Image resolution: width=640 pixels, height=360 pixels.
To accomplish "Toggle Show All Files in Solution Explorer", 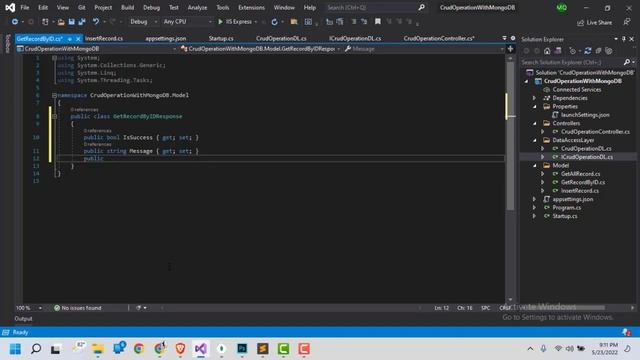I will click(609, 51).
